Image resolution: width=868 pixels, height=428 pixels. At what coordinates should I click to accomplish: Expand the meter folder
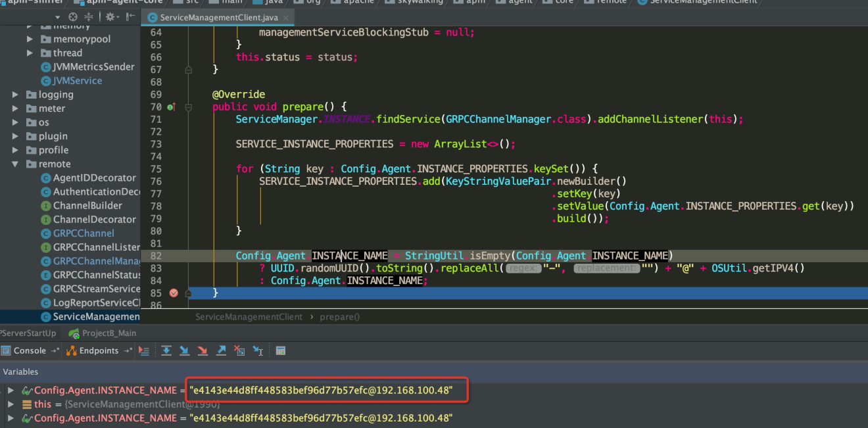tap(15, 108)
